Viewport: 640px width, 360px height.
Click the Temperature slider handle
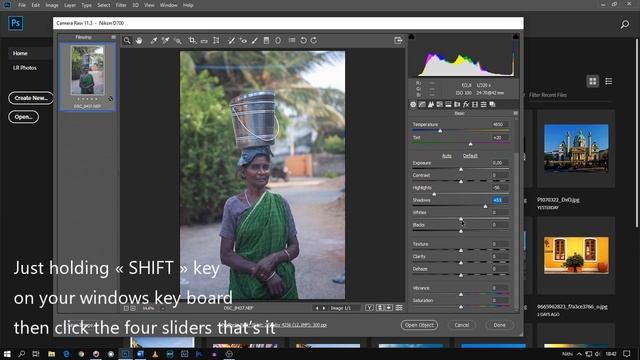click(x=440, y=131)
